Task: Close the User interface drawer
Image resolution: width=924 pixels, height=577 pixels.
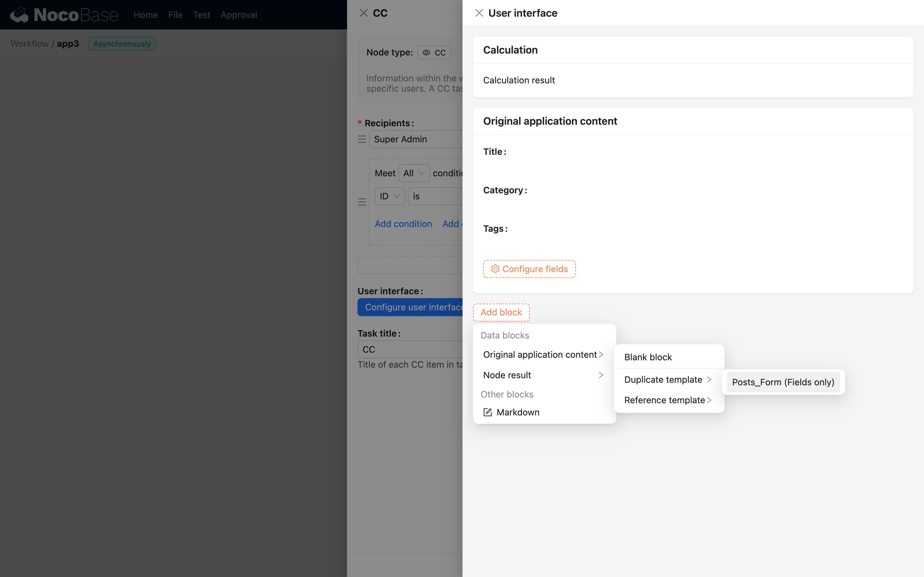Action: tap(479, 13)
